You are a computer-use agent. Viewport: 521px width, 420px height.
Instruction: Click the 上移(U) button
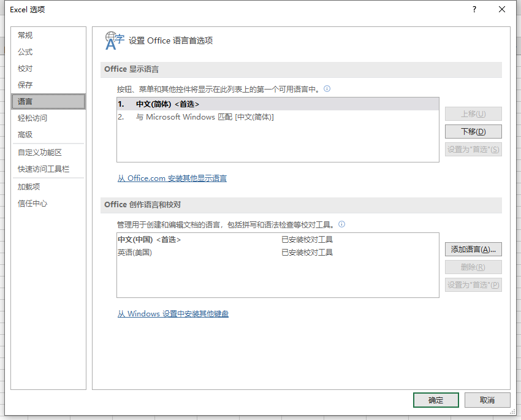[x=473, y=114]
